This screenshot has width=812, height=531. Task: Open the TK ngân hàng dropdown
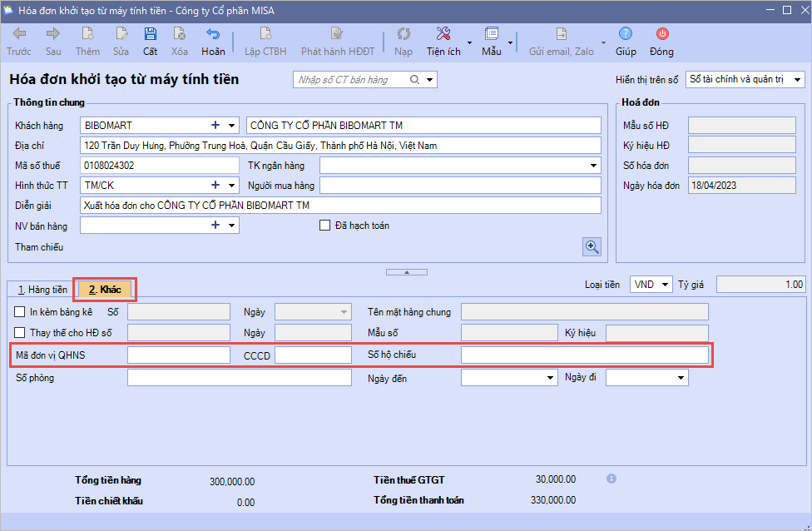click(x=592, y=166)
